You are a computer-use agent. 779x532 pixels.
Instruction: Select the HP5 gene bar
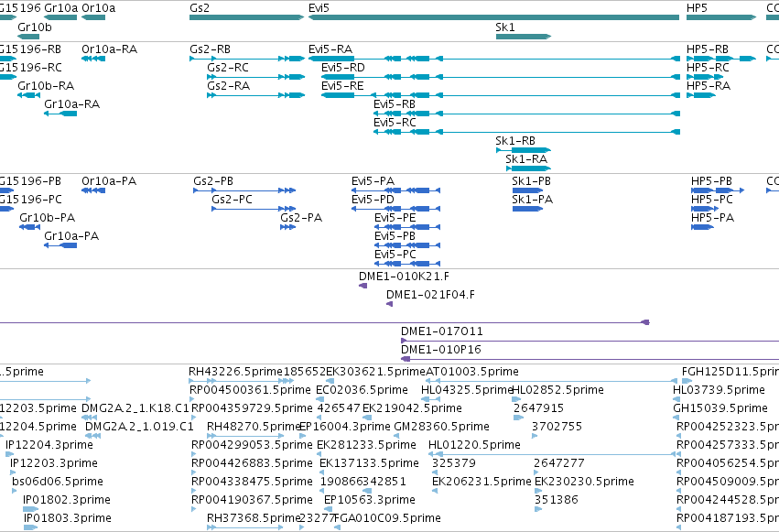point(721,17)
